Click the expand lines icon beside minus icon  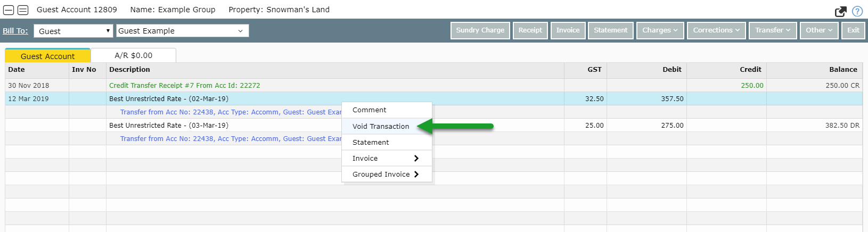22,10
